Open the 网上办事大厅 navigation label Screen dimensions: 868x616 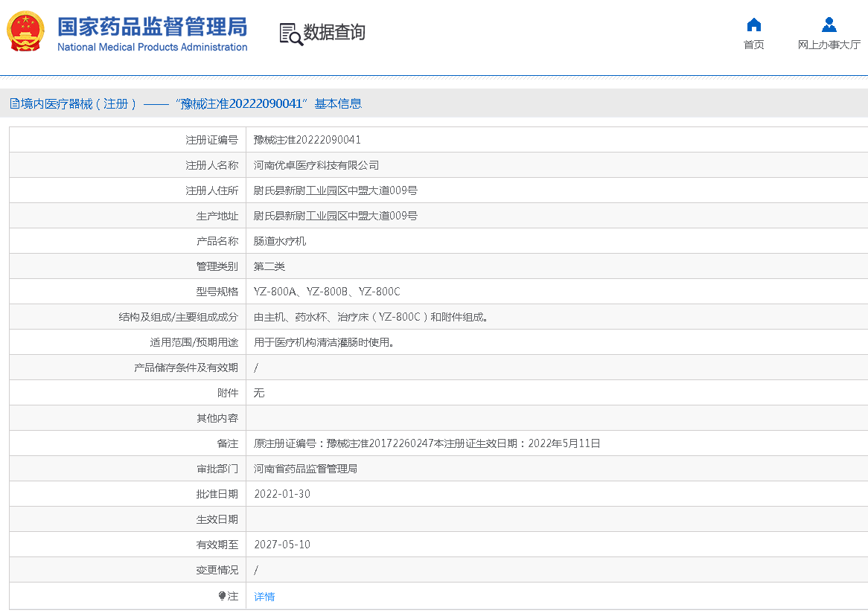(829, 45)
